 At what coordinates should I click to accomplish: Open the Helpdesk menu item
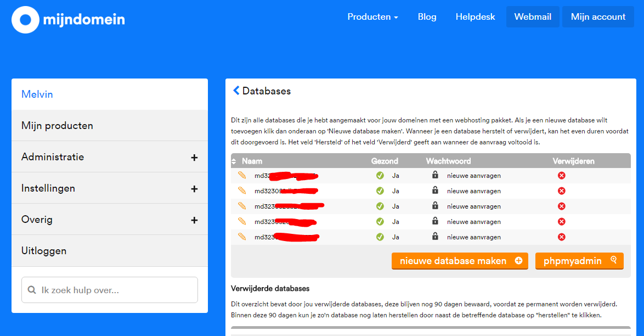(x=475, y=16)
